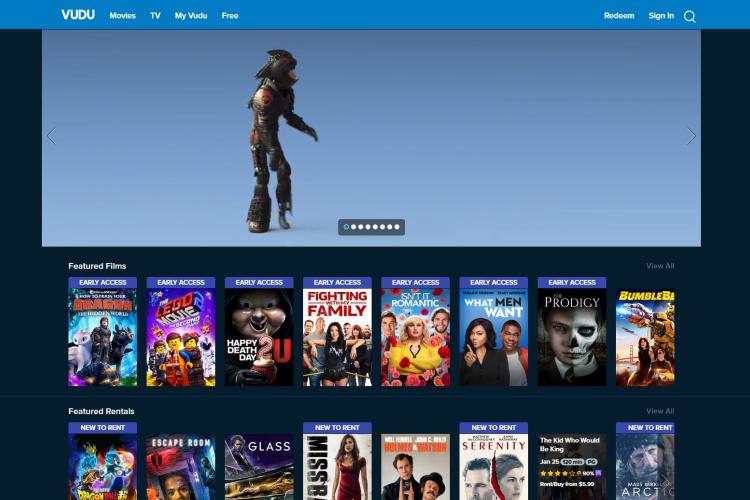Open Dragon Ball Super rental poster
Viewport: 750px width, 500px height.
(102, 461)
